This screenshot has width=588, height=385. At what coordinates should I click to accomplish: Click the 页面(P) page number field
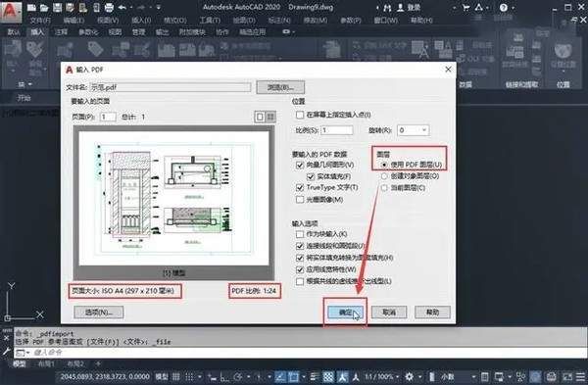tap(108, 117)
